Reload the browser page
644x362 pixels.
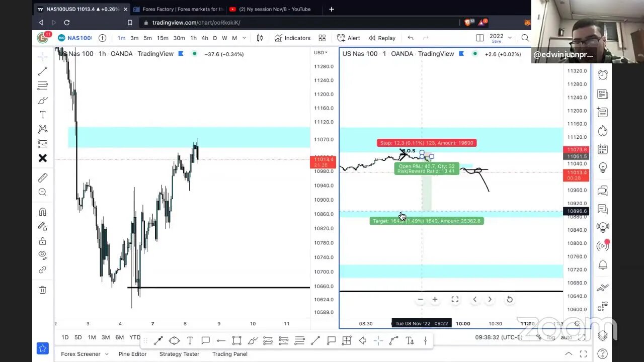(x=66, y=23)
